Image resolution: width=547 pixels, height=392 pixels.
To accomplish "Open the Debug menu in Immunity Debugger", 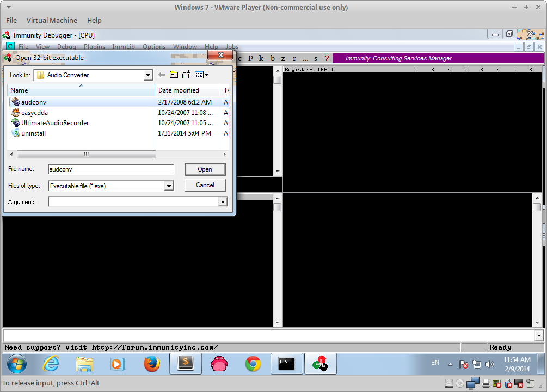I will [66, 46].
